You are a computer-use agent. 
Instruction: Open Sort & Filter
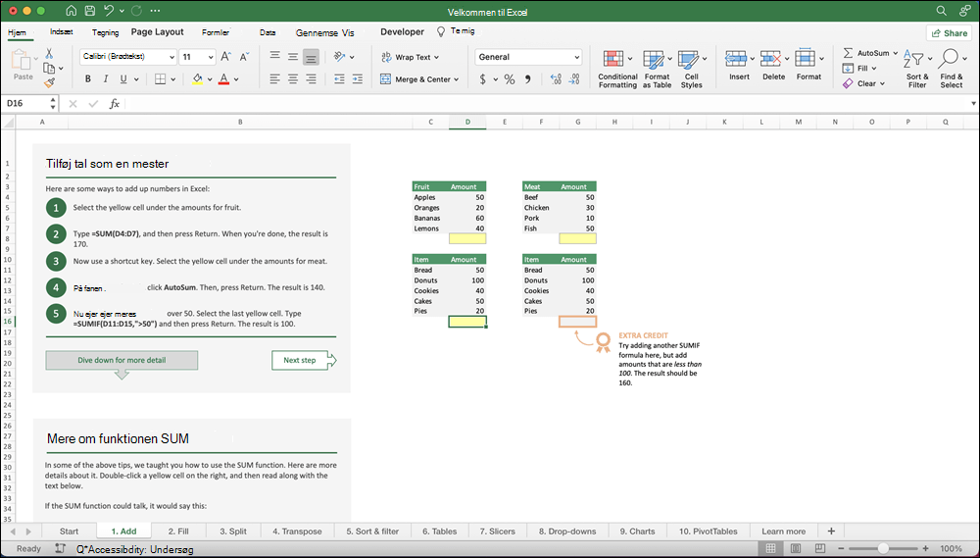917,69
